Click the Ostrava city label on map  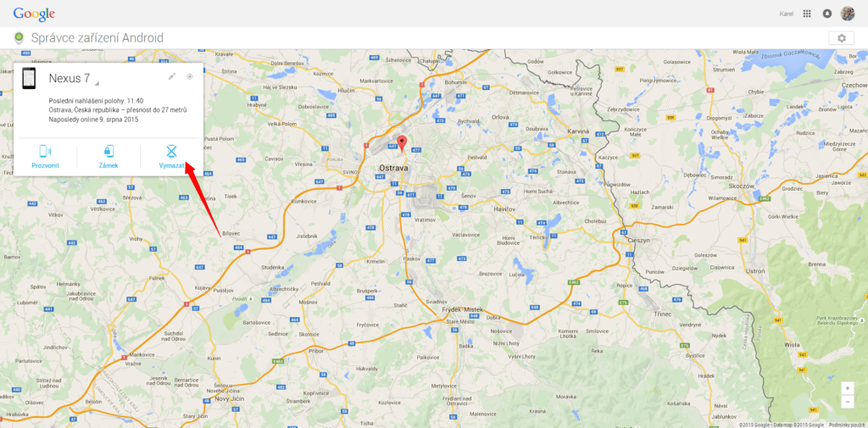(393, 167)
